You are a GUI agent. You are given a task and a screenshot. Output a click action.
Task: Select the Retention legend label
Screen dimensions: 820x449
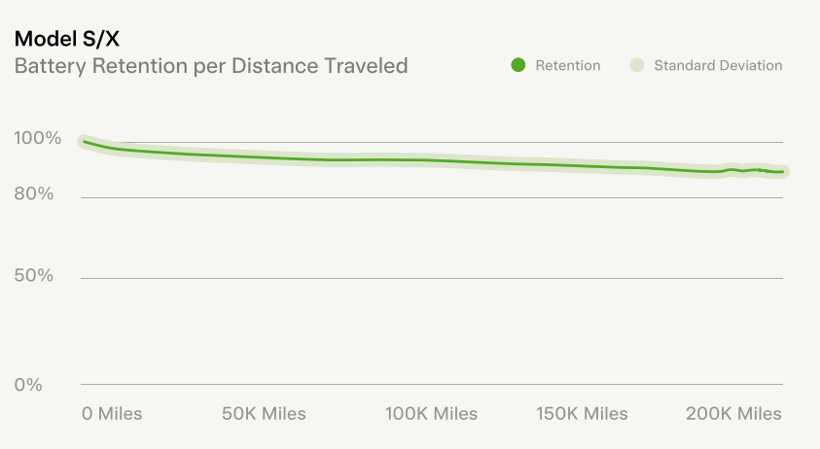(568, 65)
